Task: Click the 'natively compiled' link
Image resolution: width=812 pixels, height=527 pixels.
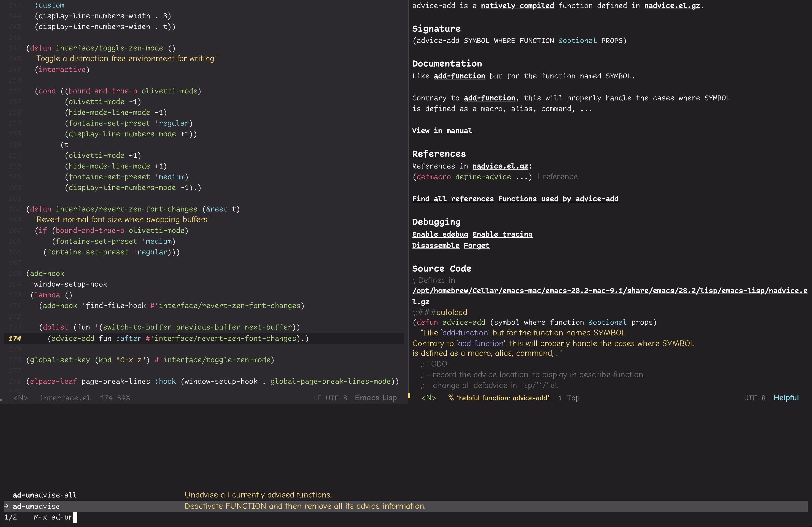Action: (x=517, y=6)
